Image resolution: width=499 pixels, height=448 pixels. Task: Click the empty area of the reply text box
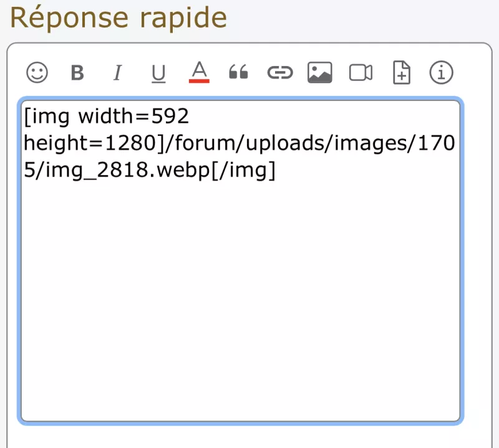coord(240,299)
